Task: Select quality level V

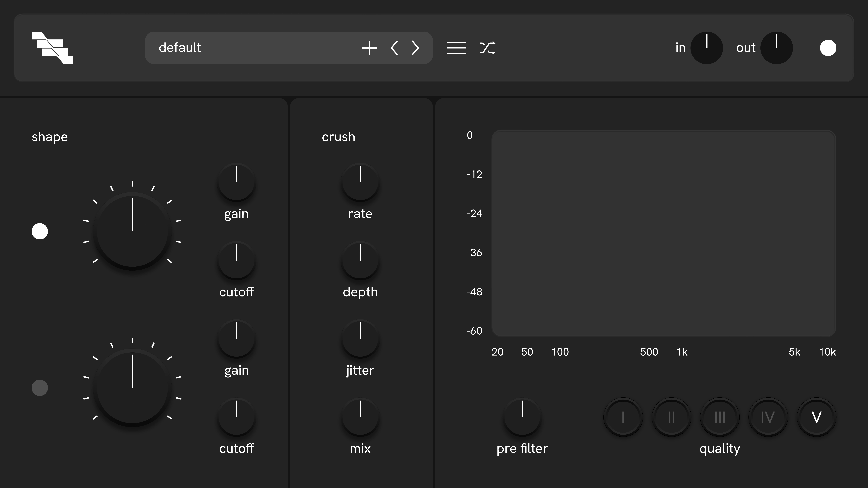Action: coord(816,417)
